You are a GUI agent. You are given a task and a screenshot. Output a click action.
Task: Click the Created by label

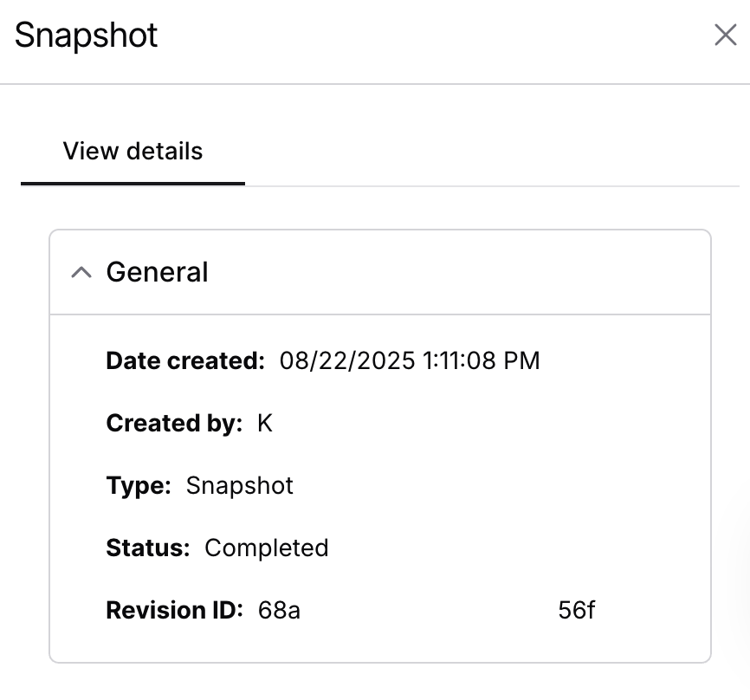pos(173,424)
